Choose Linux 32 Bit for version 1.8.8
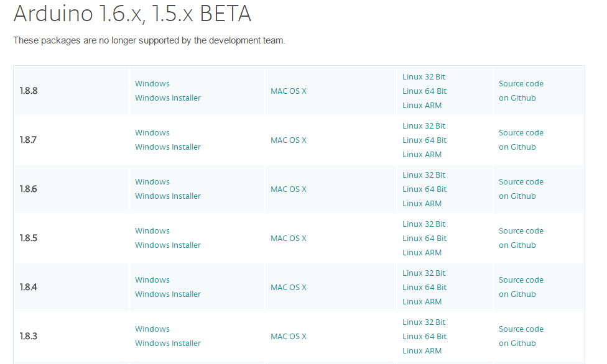The width and height of the screenshot is (607, 364). point(424,76)
